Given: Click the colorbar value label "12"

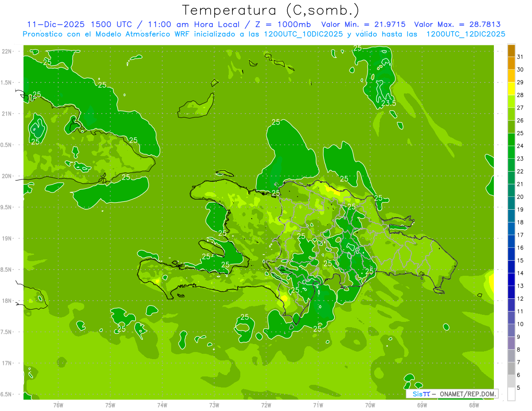Looking at the screenshot, I should [520, 299].
